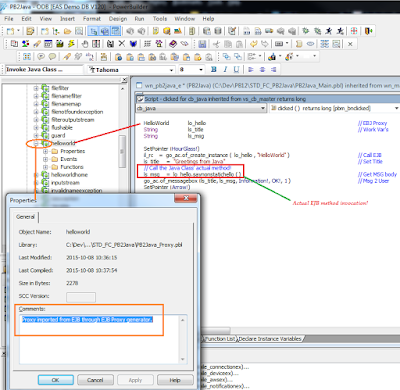The height and width of the screenshot is (390, 400).
Task: Toggle Underline formatting
Action: click(x=236, y=69)
